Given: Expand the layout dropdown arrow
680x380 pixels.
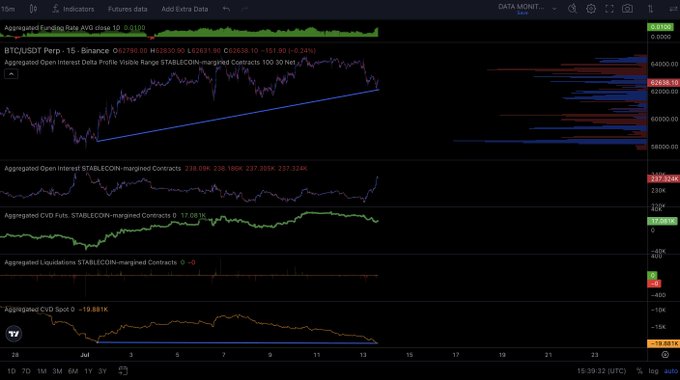Looking at the screenshot, I should coord(554,9).
